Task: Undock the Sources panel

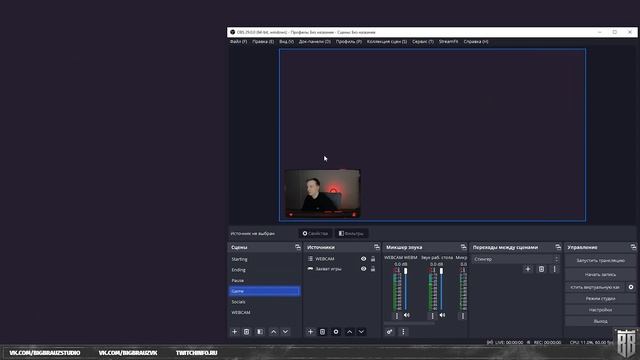Action: point(376,247)
